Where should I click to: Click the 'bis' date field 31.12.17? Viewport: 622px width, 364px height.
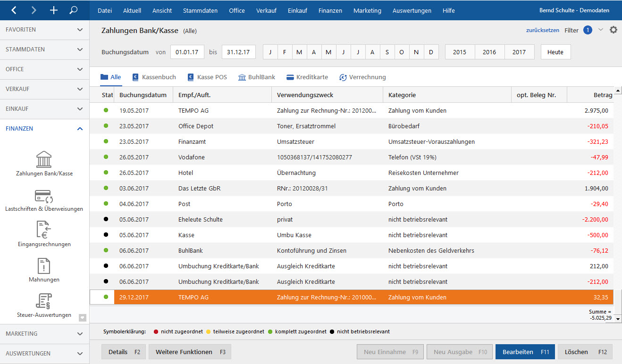click(x=239, y=52)
